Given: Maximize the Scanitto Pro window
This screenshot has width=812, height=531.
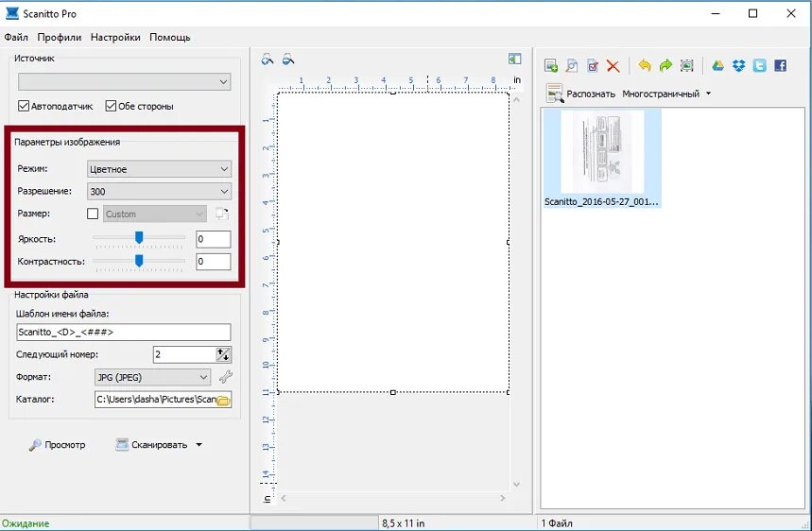Looking at the screenshot, I should 753,13.
